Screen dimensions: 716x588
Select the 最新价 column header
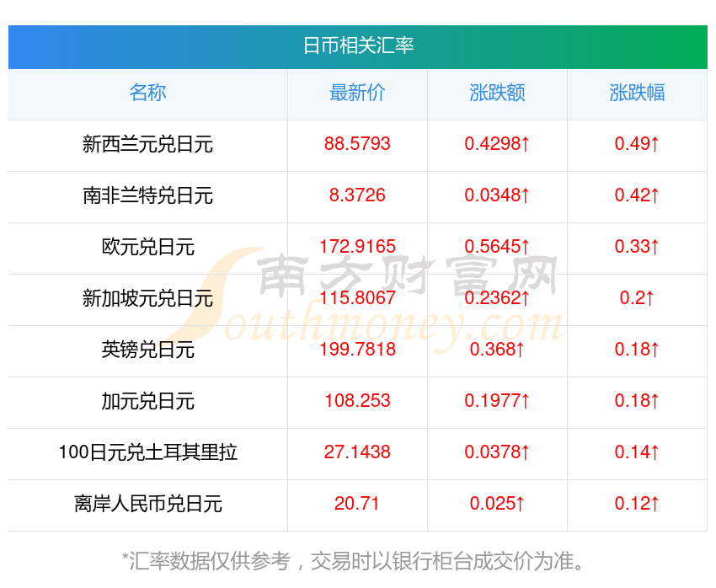357,93
